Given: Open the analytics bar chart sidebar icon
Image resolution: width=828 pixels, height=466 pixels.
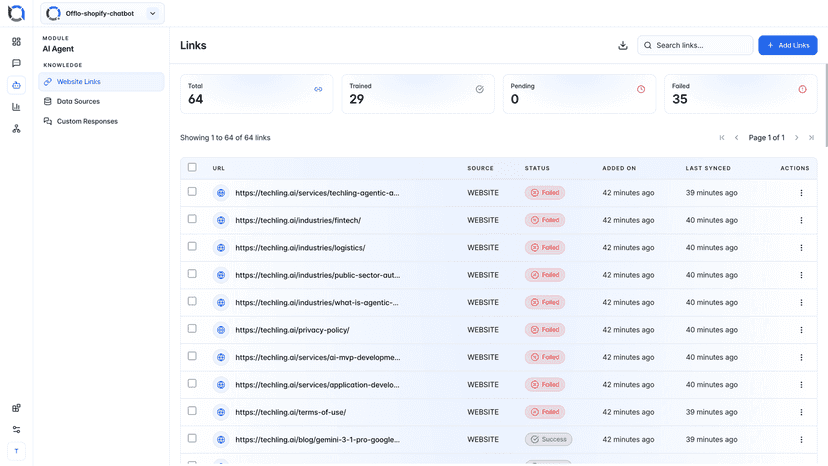Looking at the screenshot, I should [x=16, y=107].
